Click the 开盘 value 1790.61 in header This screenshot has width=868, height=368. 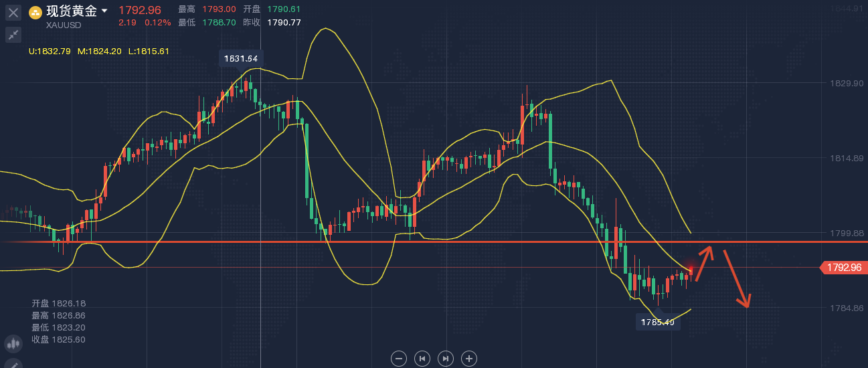284,9
